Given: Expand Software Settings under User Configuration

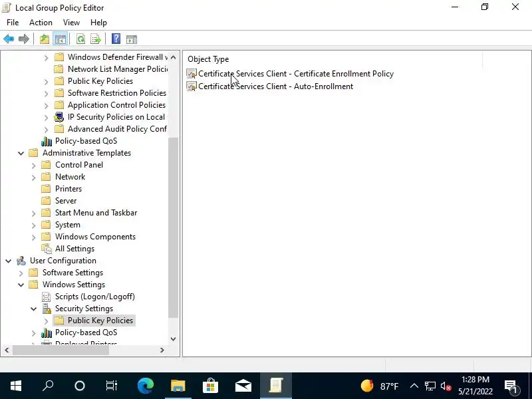Looking at the screenshot, I should (21, 273).
